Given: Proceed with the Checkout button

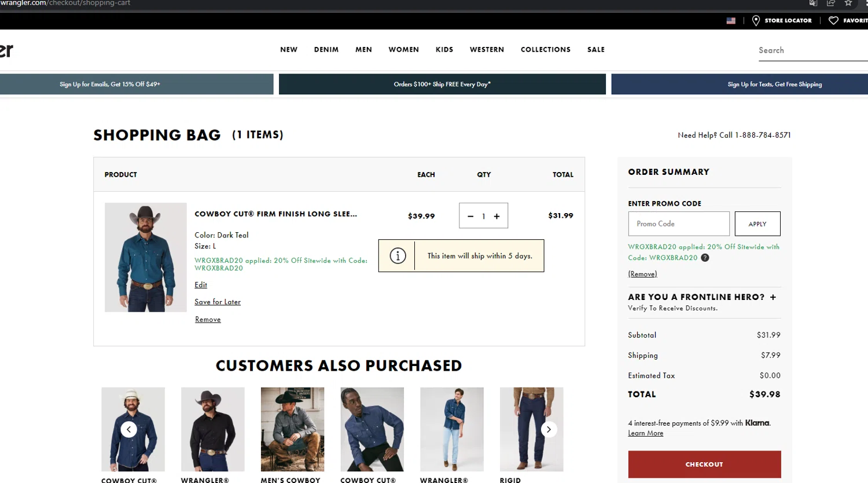Looking at the screenshot, I should pos(704,464).
